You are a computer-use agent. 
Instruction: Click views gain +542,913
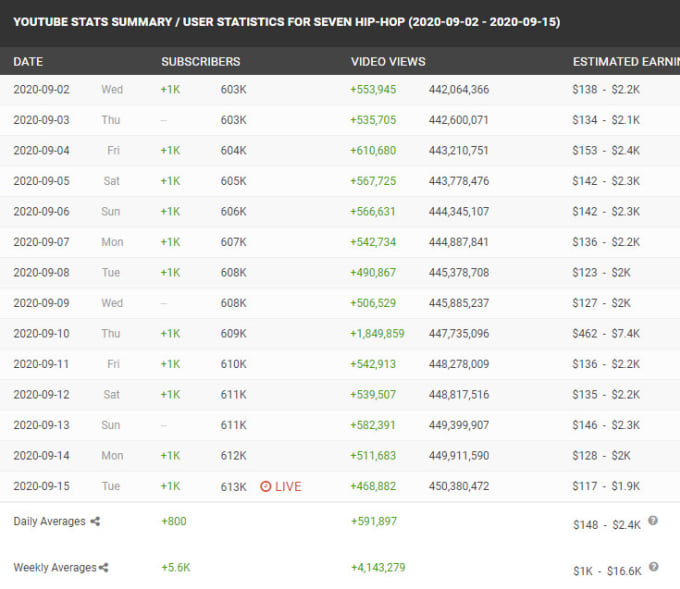pyautogui.click(x=373, y=364)
